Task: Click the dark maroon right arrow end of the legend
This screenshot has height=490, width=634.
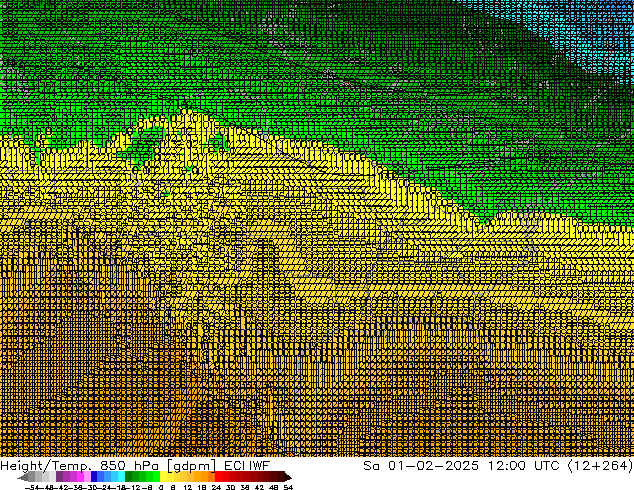Action: (x=288, y=477)
